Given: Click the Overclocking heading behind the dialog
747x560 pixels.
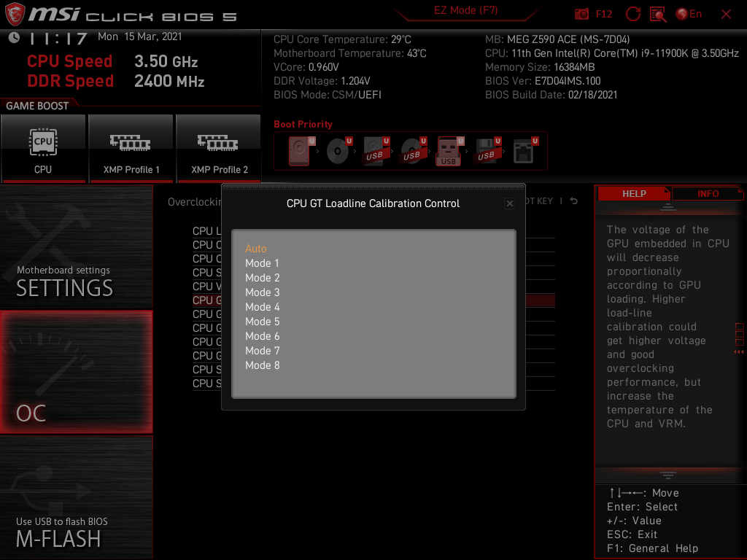Looking at the screenshot, I should point(194,202).
